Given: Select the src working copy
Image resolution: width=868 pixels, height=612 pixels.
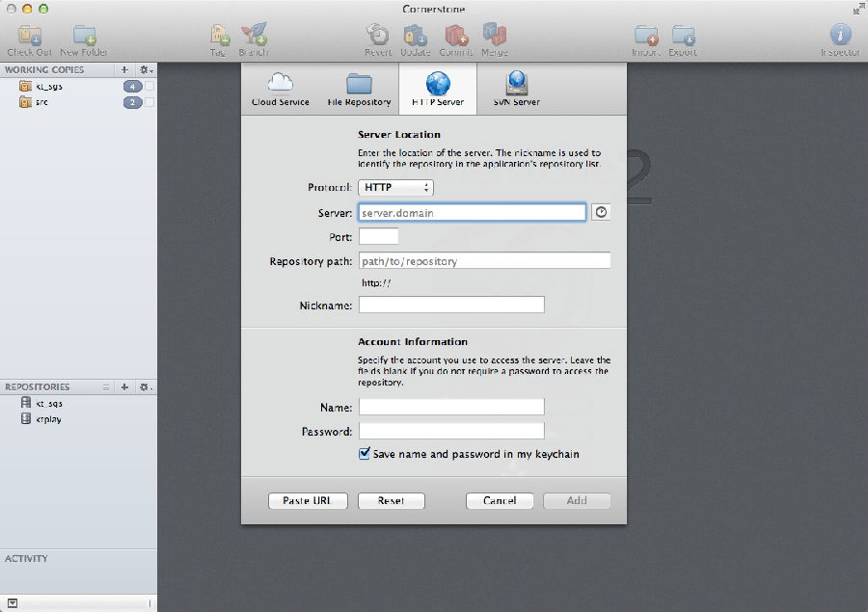Looking at the screenshot, I should click(42, 102).
